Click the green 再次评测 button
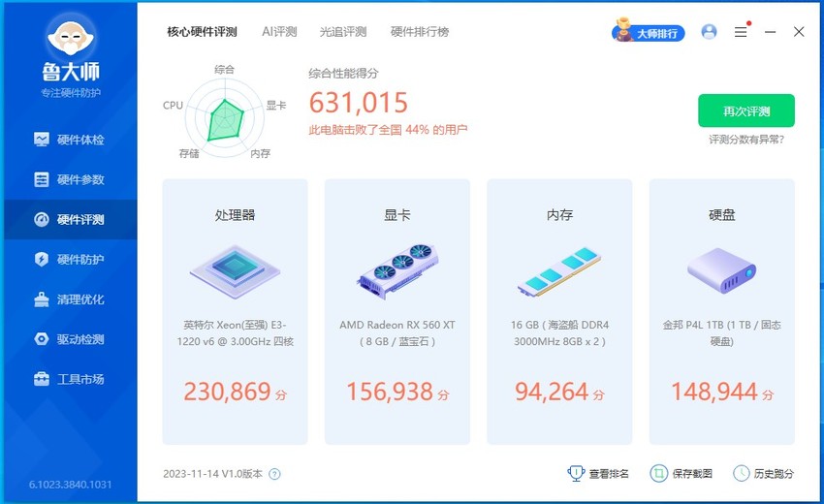Viewport: 824px width, 504px height. [x=746, y=110]
